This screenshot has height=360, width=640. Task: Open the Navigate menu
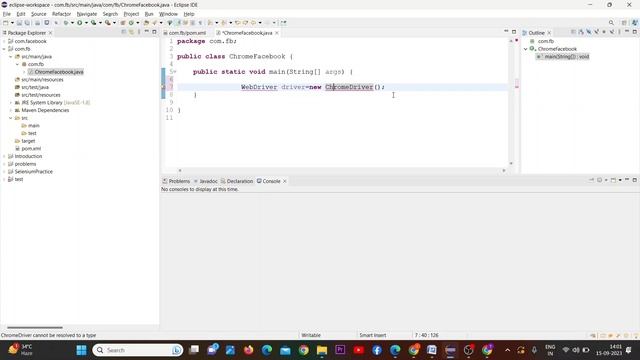tap(87, 14)
